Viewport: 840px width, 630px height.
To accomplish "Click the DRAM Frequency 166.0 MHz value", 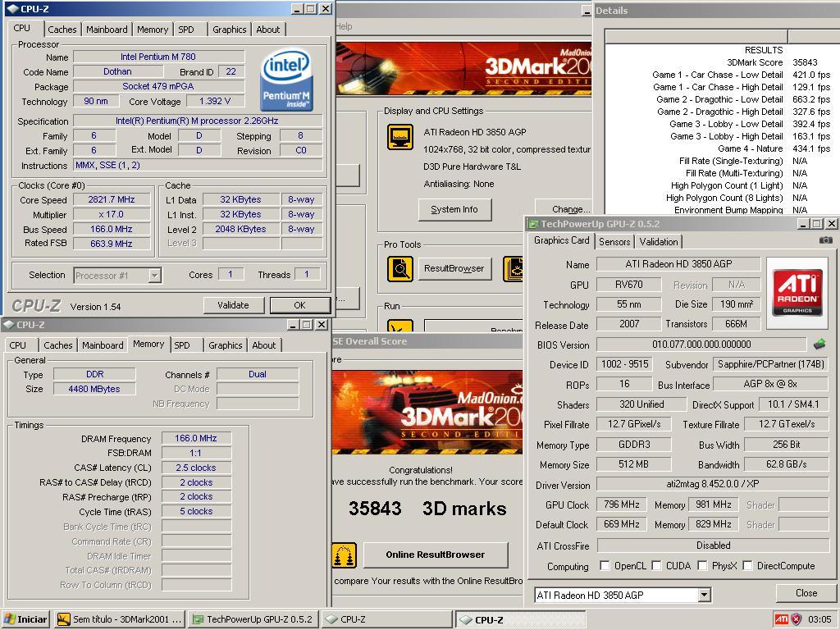I will [x=196, y=438].
